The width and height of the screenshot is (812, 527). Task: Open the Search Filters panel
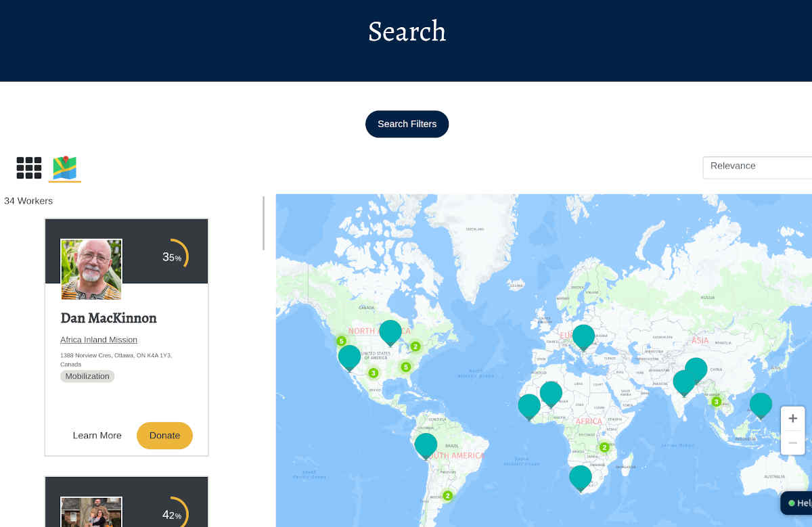pos(407,124)
